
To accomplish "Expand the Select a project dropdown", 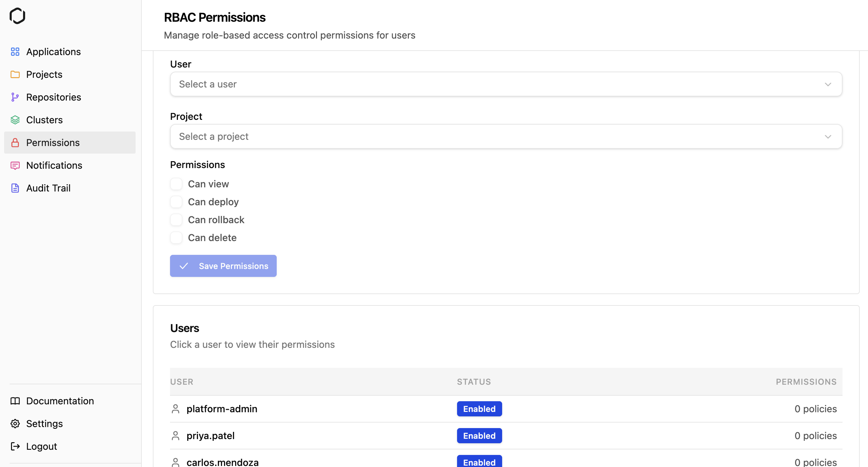I will 506,136.
